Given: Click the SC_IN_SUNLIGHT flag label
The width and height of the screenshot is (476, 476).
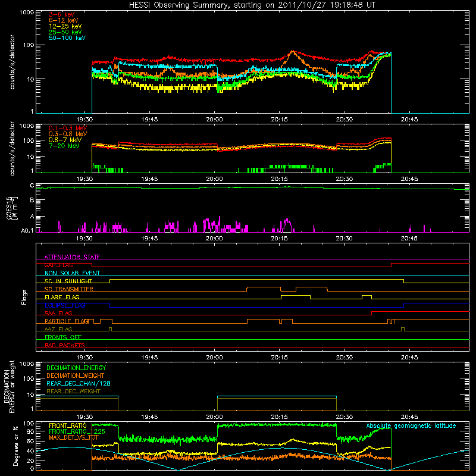Looking at the screenshot, I should (x=68, y=281).
